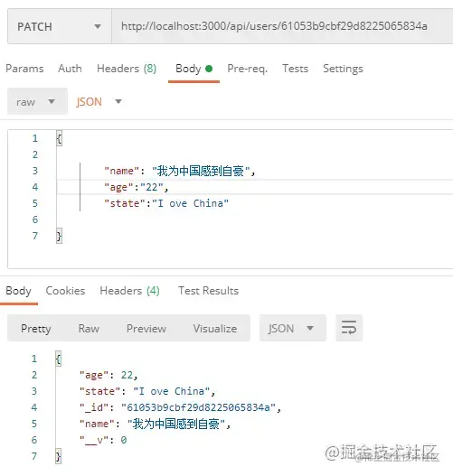The height and width of the screenshot is (476, 453).
Task: Click the "name" line in the response
Action: tap(155, 424)
